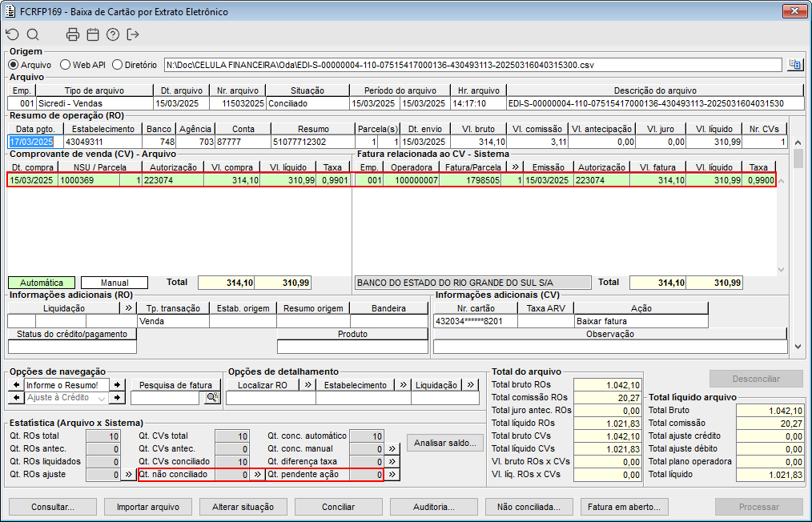
Task: Click the printer icon in toolbar
Action: 73,34
